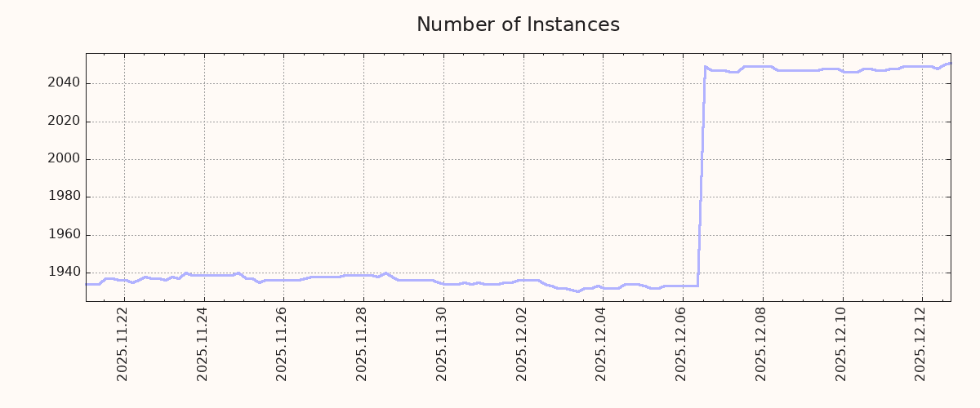This screenshot has height=408, width=980.
Task: Select the 1960 y-axis tick label
Action: pyautogui.click(x=64, y=235)
